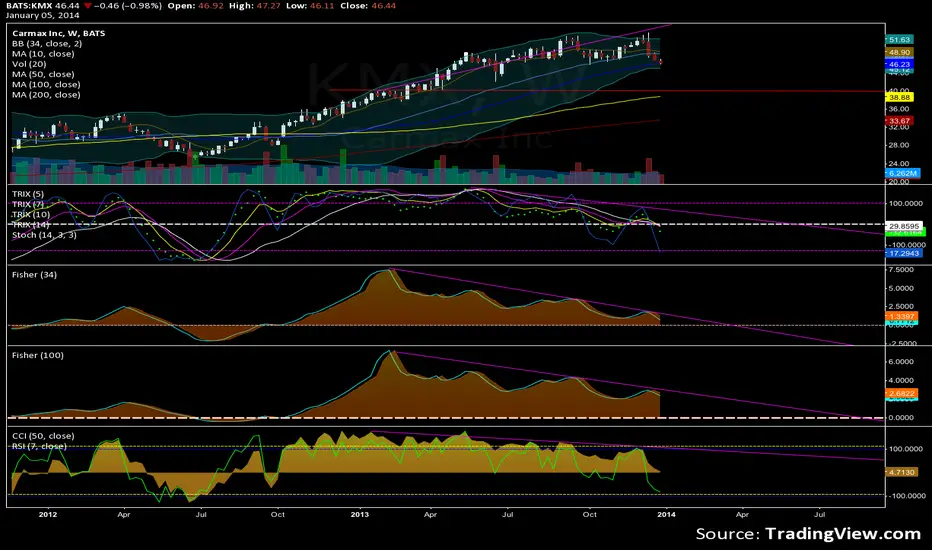Click the BATS:KMX ticker symbol in header
The height and width of the screenshot is (550, 932).
(x=28, y=5)
